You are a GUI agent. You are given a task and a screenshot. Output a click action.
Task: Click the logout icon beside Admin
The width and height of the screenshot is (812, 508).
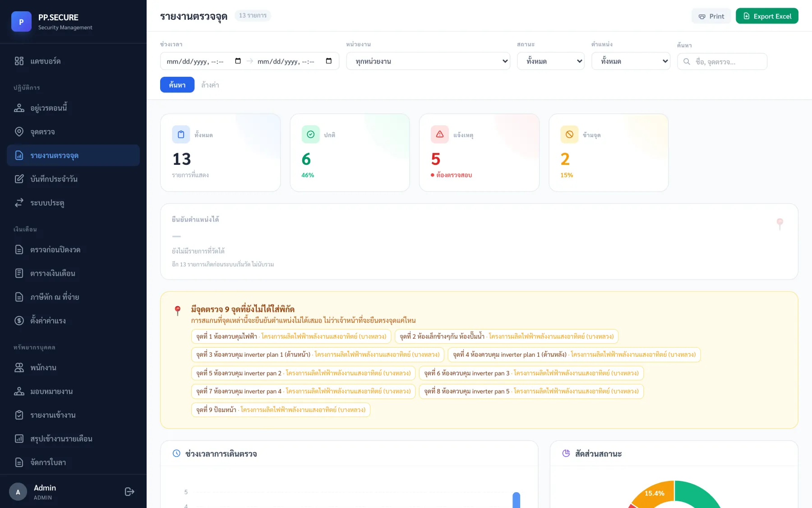coord(129,491)
